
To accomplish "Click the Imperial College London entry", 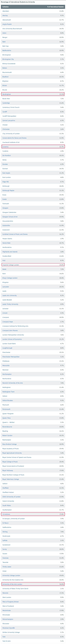I will tap(11, 265).
